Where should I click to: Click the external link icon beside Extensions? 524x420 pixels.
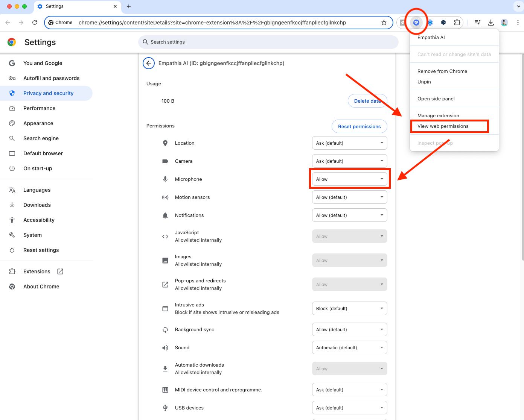tap(60, 271)
